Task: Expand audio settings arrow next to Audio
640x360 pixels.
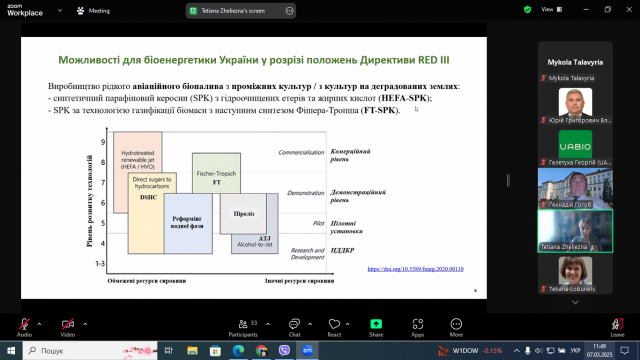Action: coord(39,324)
